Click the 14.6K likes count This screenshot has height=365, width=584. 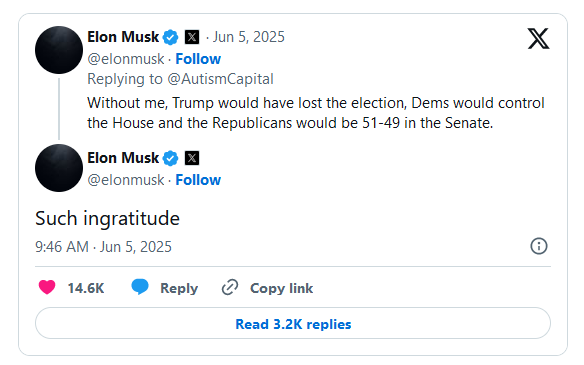(x=86, y=288)
